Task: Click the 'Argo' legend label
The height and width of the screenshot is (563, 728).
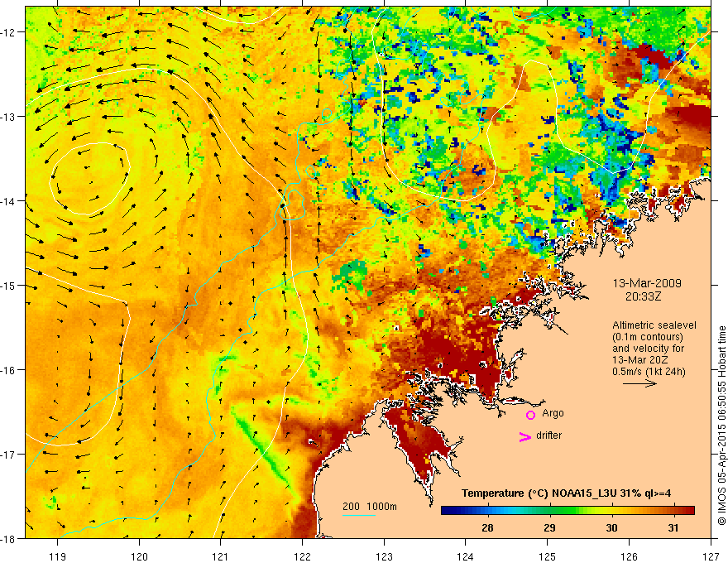Action: point(553,413)
